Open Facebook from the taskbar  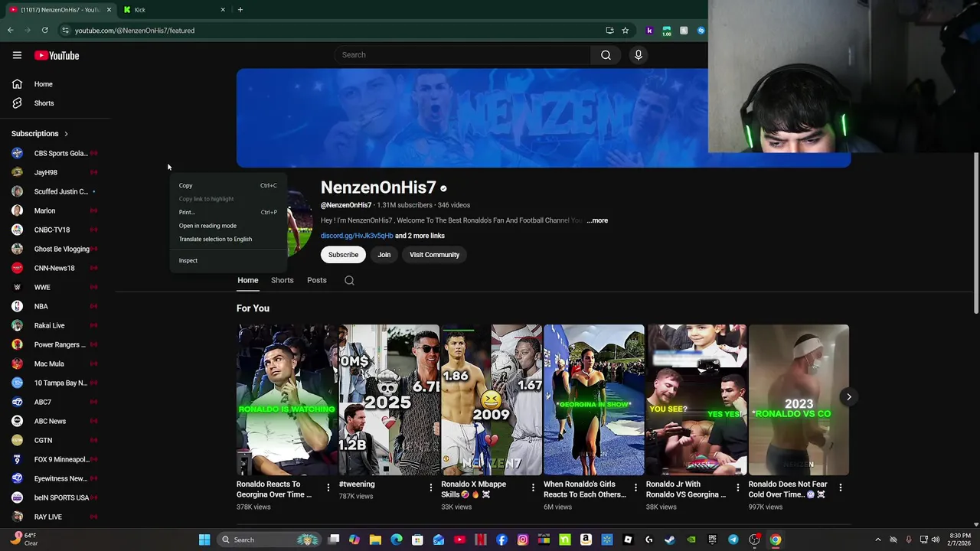[501, 540]
